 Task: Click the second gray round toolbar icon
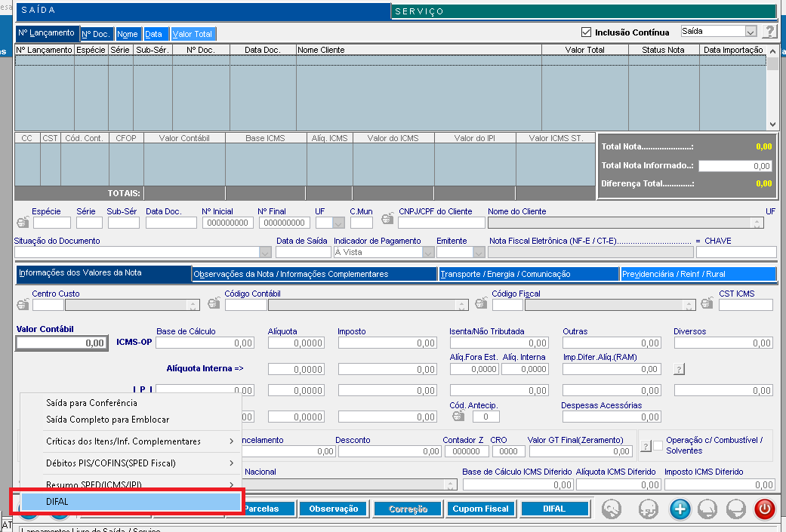click(648, 509)
